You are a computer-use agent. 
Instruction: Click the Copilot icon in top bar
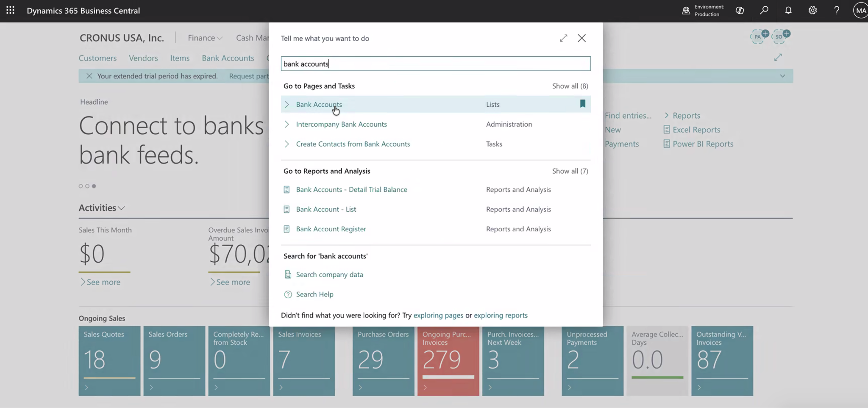click(740, 11)
